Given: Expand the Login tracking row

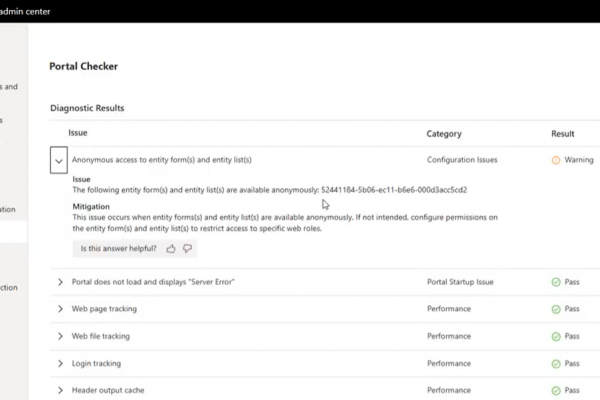Looking at the screenshot, I should [x=60, y=363].
